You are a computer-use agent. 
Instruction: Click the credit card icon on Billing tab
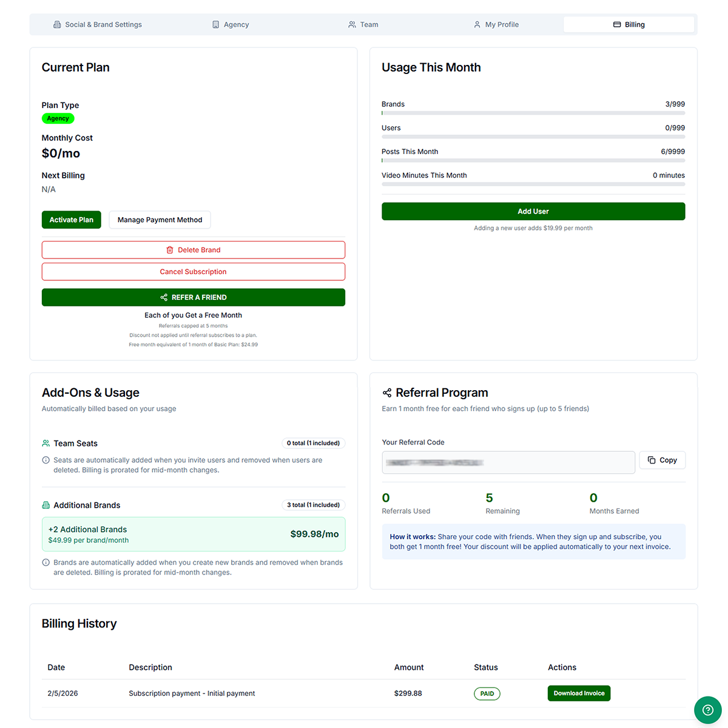click(x=616, y=24)
